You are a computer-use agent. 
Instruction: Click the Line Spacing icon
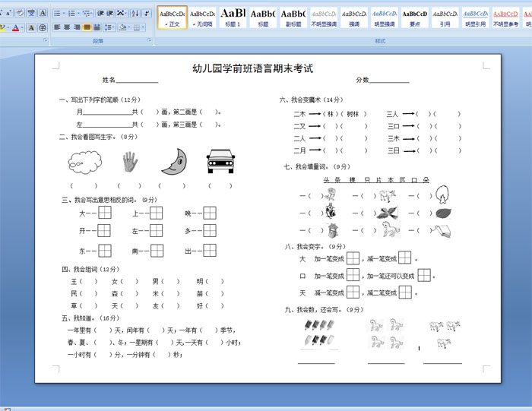(108, 27)
